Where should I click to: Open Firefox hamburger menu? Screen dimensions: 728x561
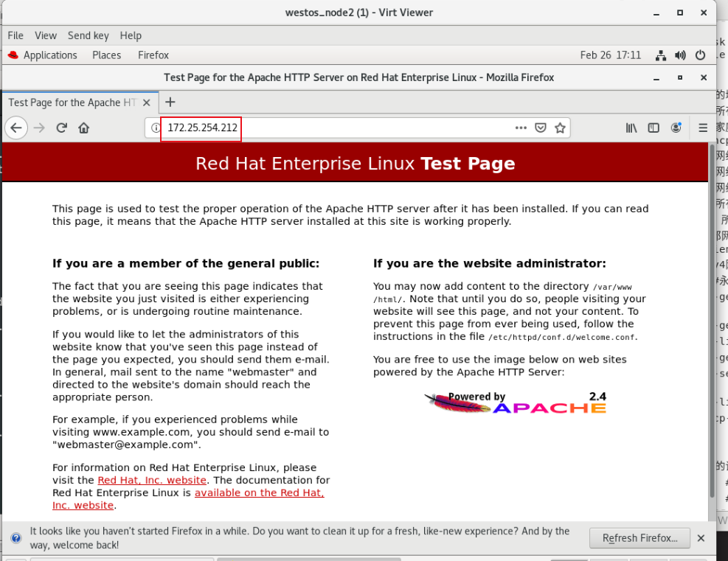[x=703, y=128]
